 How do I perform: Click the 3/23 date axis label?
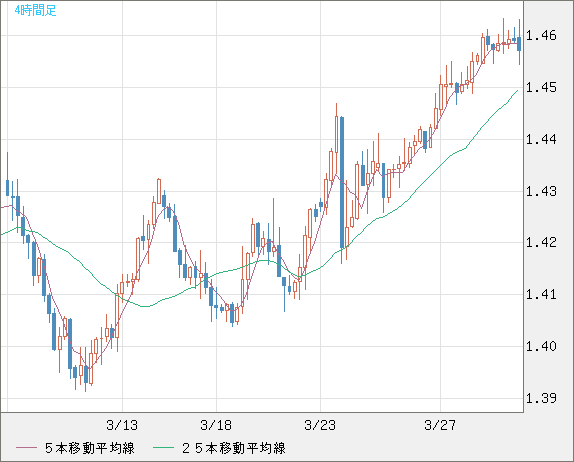[320, 425]
